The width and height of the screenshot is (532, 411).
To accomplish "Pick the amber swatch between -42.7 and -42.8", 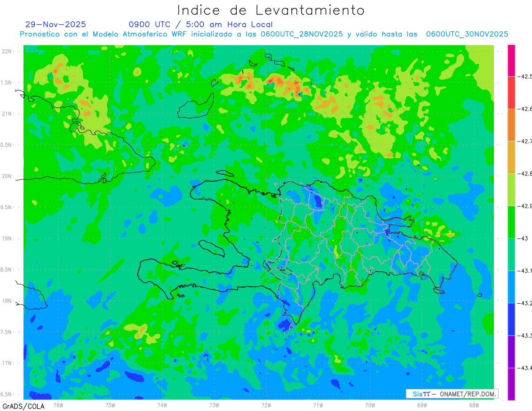I will click(x=511, y=157).
